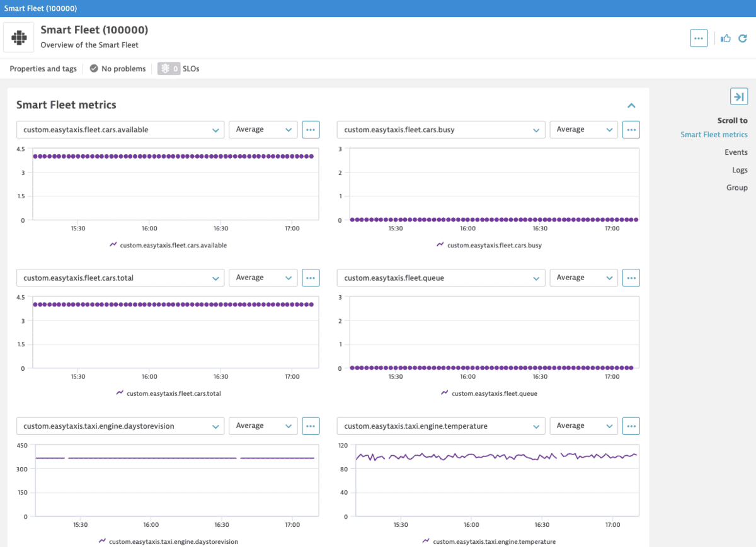Open the more options ellipsis menu top right

pos(698,38)
